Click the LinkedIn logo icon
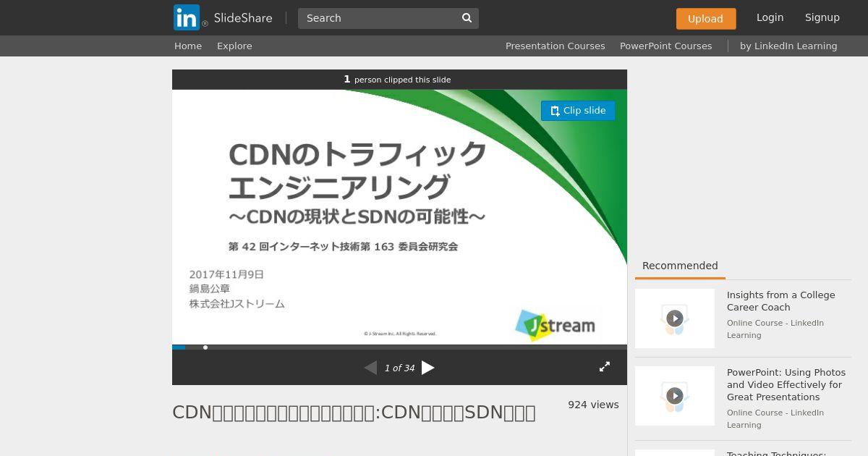The image size is (868, 456). (187, 17)
